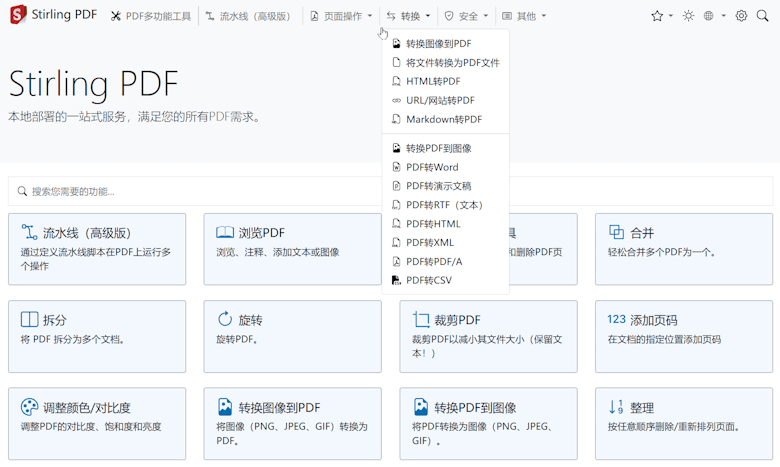Click the Stirling PDF brand name

64,14
